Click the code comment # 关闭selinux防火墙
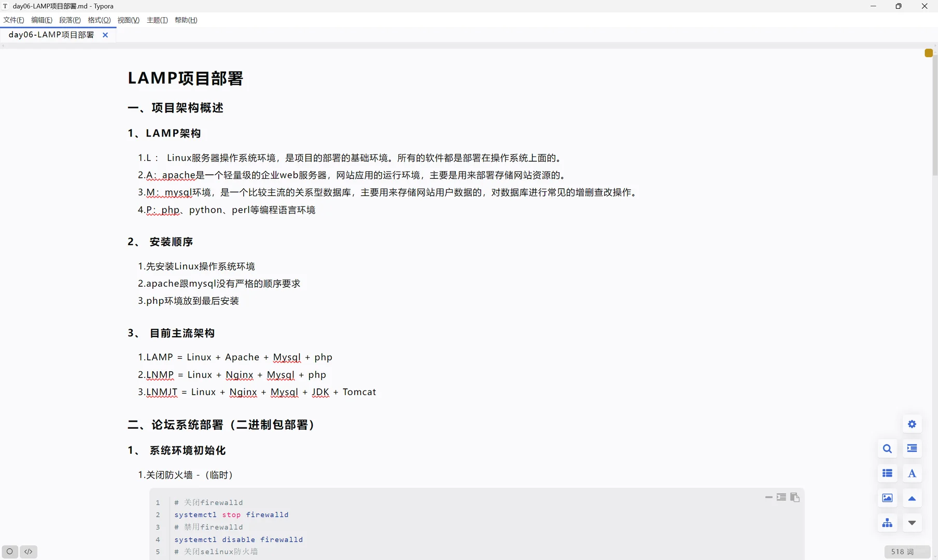938x560 pixels. click(x=216, y=552)
